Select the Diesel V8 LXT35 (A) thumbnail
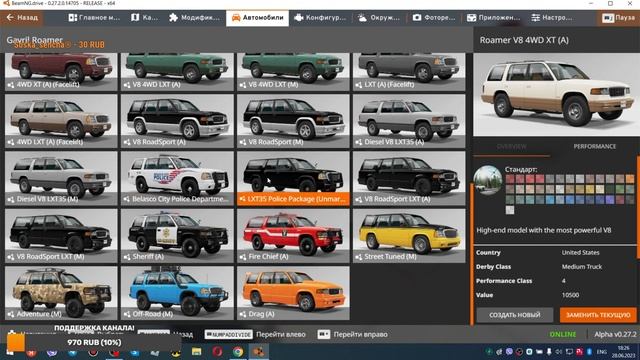The height and width of the screenshot is (360, 640). (x=409, y=121)
